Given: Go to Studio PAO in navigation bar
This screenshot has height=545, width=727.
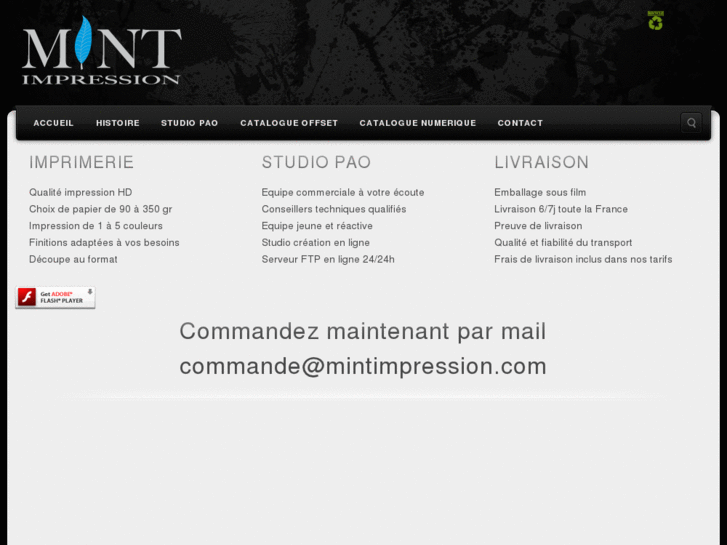Looking at the screenshot, I should tap(190, 123).
